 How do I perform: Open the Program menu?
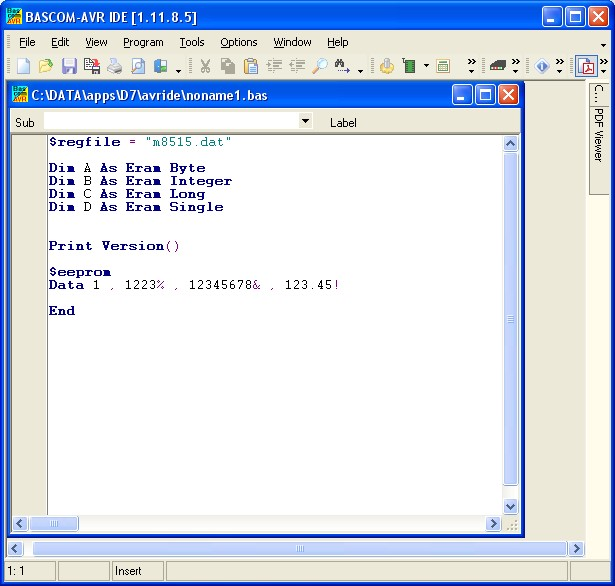[143, 42]
